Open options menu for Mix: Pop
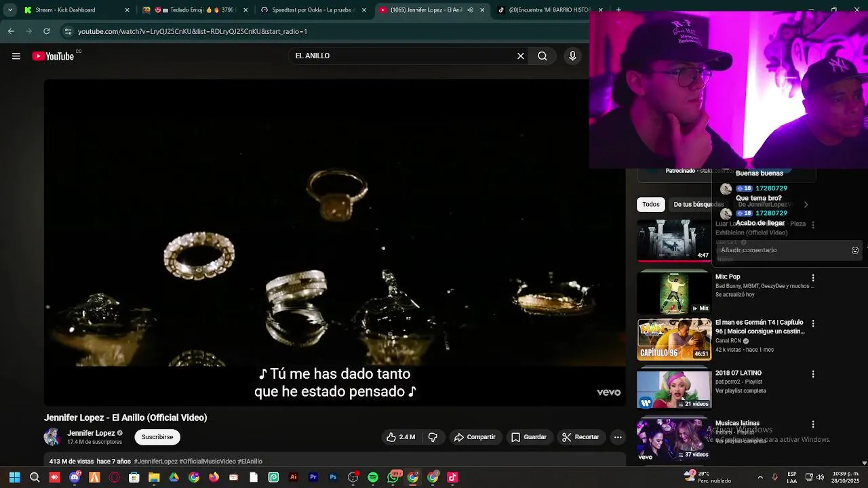This screenshot has width=868, height=488. click(x=813, y=278)
